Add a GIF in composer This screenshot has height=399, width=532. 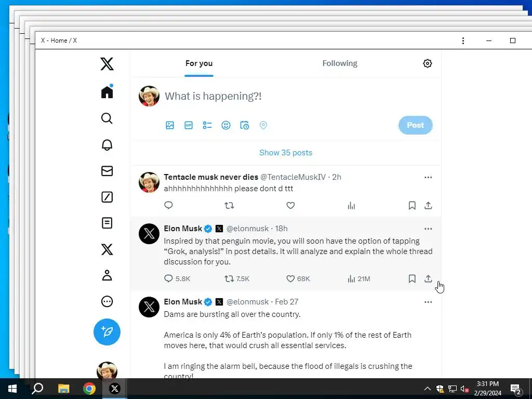tap(188, 125)
